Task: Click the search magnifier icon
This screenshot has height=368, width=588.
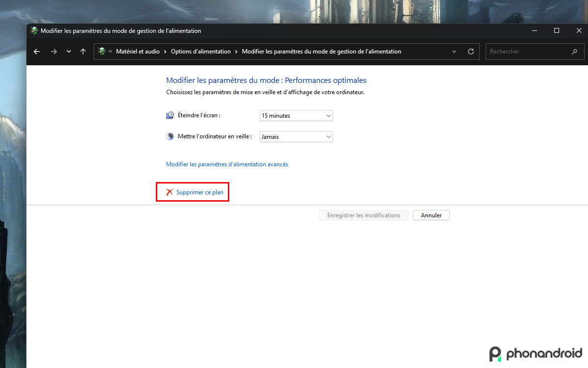Action: point(575,51)
